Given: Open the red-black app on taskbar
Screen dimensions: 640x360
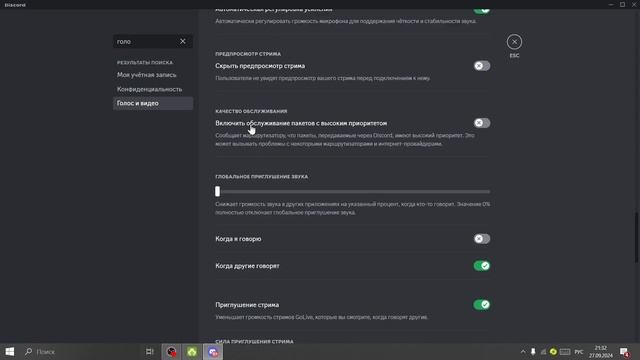Looking at the screenshot, I should (171, 351).
